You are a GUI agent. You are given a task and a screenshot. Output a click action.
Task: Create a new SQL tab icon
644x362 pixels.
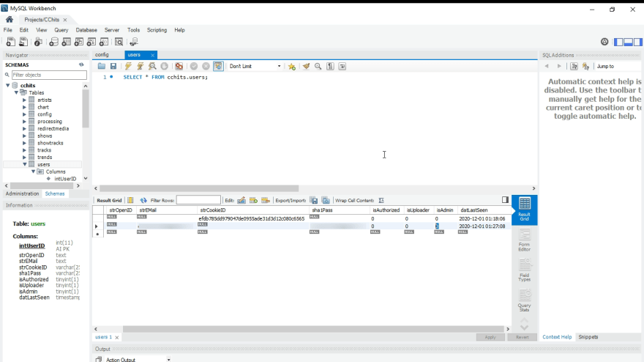point(11,42)
